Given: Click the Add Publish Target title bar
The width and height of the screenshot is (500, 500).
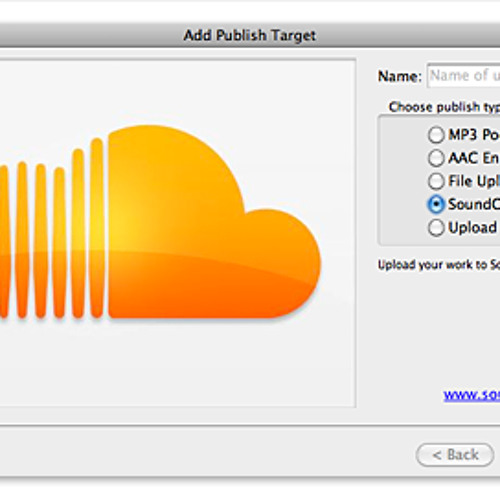Looking at the screenshot, I should pos(250,35).
